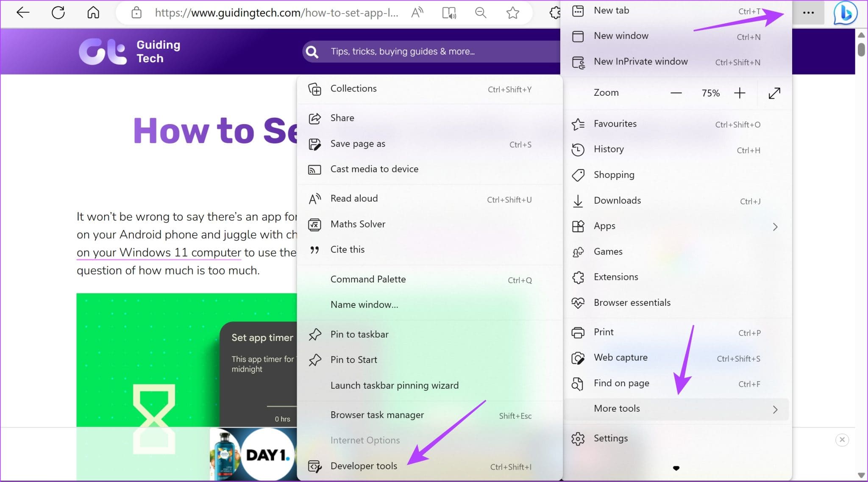868x482 pixels.
Task: Click the search field 'Tips, tricks, buying guides'
Action: [402, 51]
